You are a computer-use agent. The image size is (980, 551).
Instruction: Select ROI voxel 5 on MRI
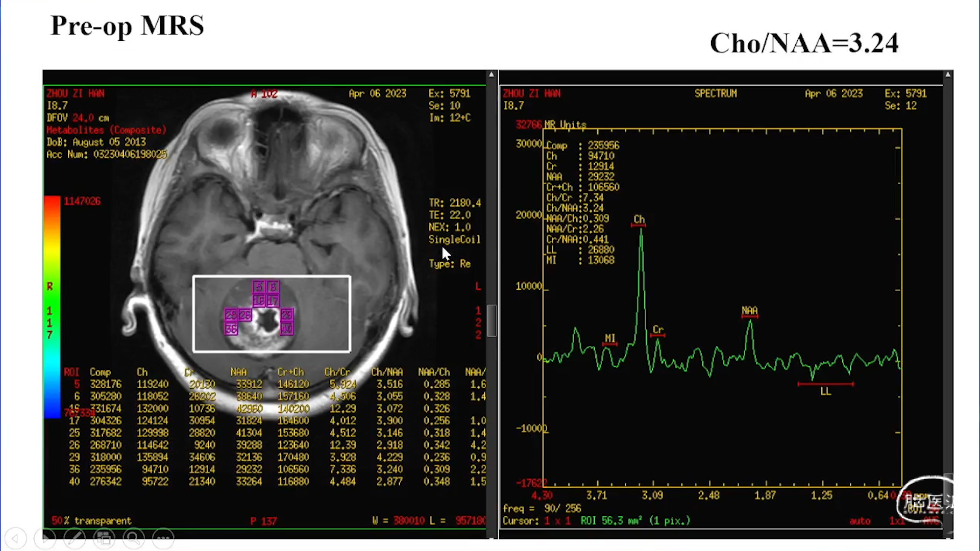[x=259, y=287]
